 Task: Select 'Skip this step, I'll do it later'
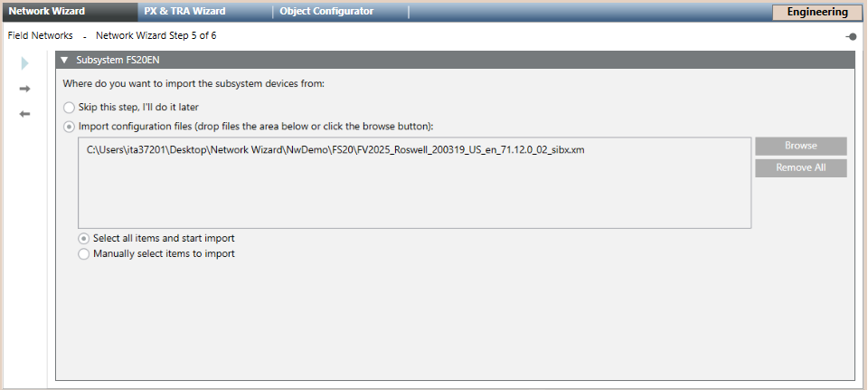point(70,107)
